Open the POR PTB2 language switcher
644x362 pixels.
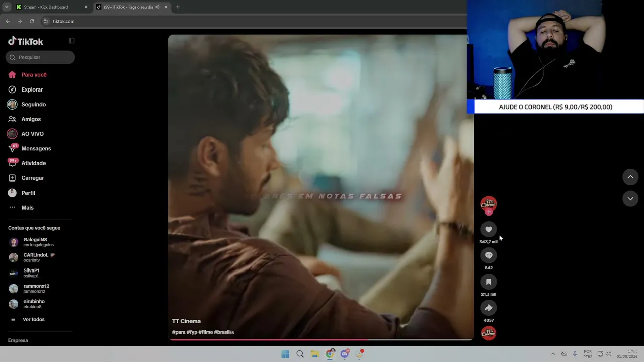pos(588,354)
